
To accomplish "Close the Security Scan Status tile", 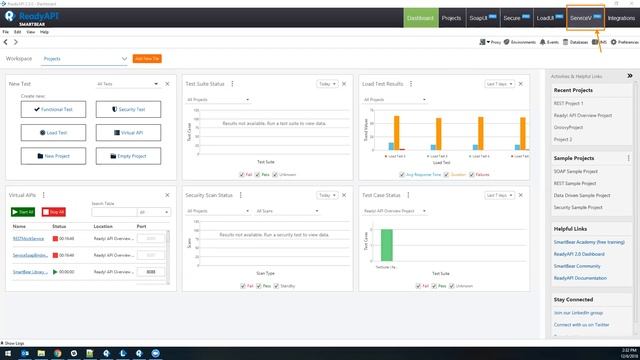I will [344, 195].
